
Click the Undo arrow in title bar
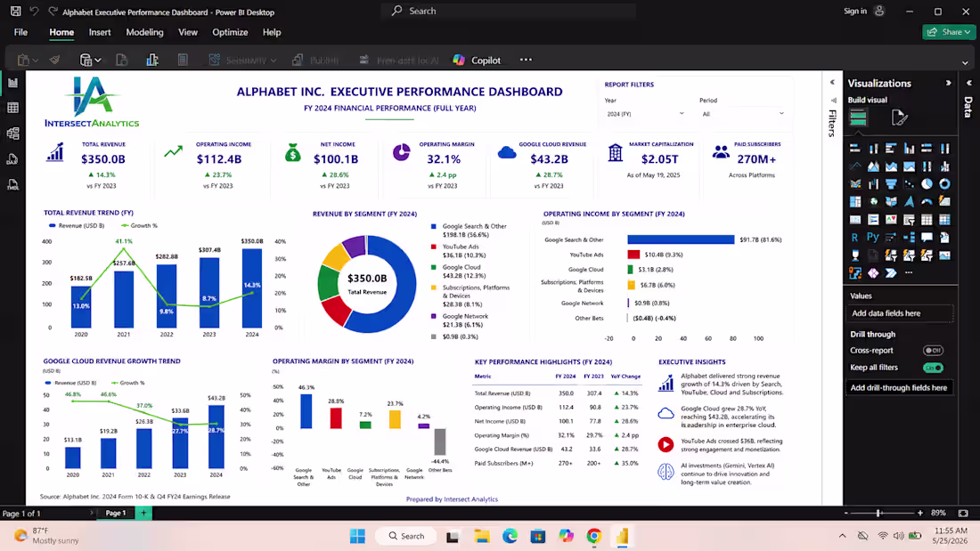pyautogui.click(x=35, y=12)
